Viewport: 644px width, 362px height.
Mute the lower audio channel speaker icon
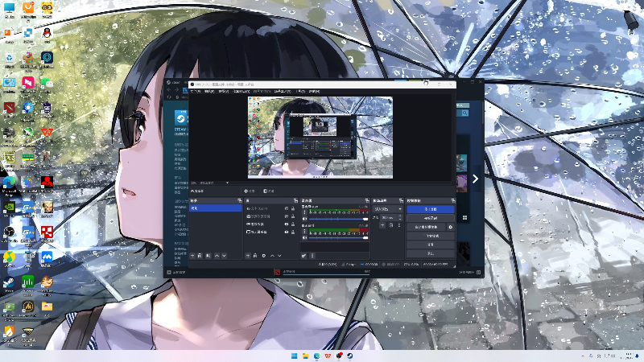(304, 238)
